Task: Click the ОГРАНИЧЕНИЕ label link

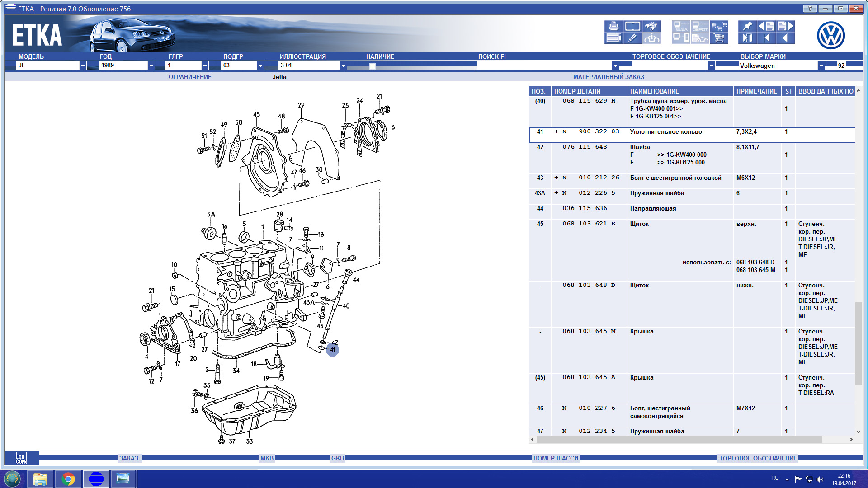Action: tap(190, 77)
